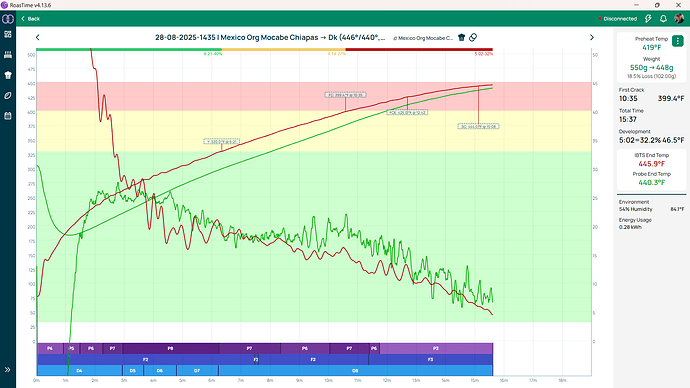Image resolution: width=690 pixels, height=388 pixels.
Task: Open the calendar icon in the sidebar
Action: pyautogui.click(x=7, y=116)
